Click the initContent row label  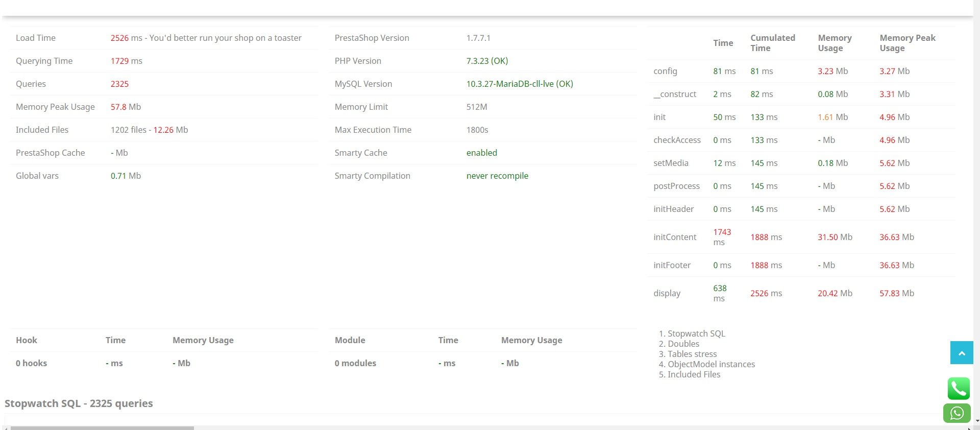coord(675,237)
